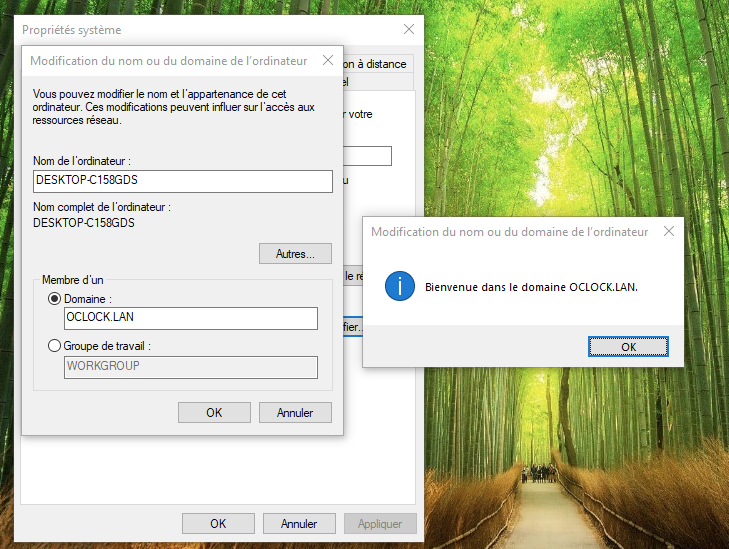Click the Appliquer button in Propriétés système
This screenshot has width=729, height=549.
click(x=380, y=523)
